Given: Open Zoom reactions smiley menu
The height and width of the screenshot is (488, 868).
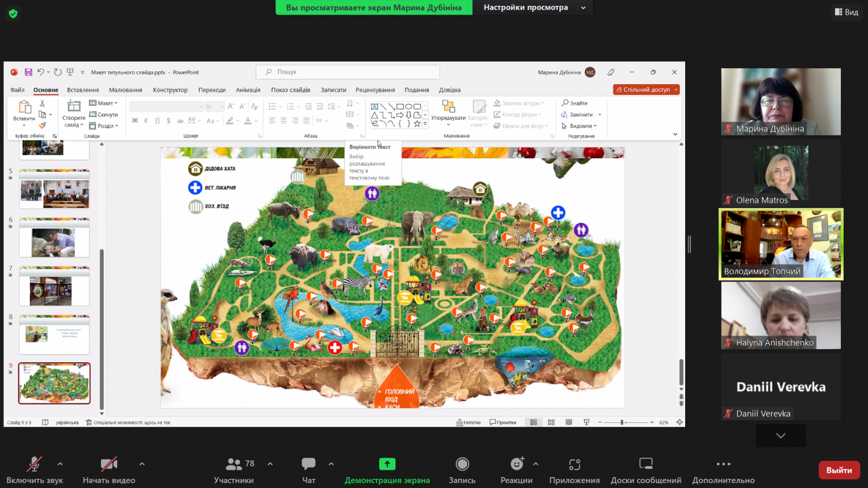Looking at the screenshot, I should (517, 470).
